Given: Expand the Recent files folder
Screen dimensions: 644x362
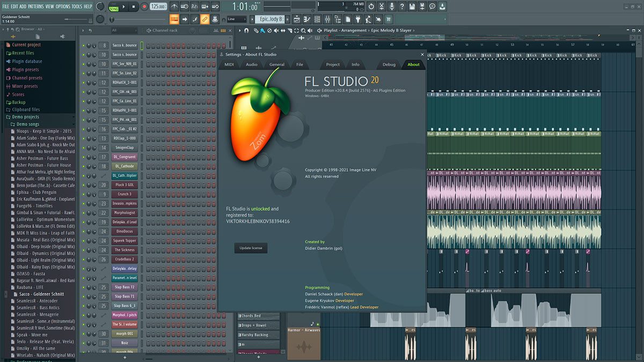Looking at the screenshot, I should [x=23, y=53].
